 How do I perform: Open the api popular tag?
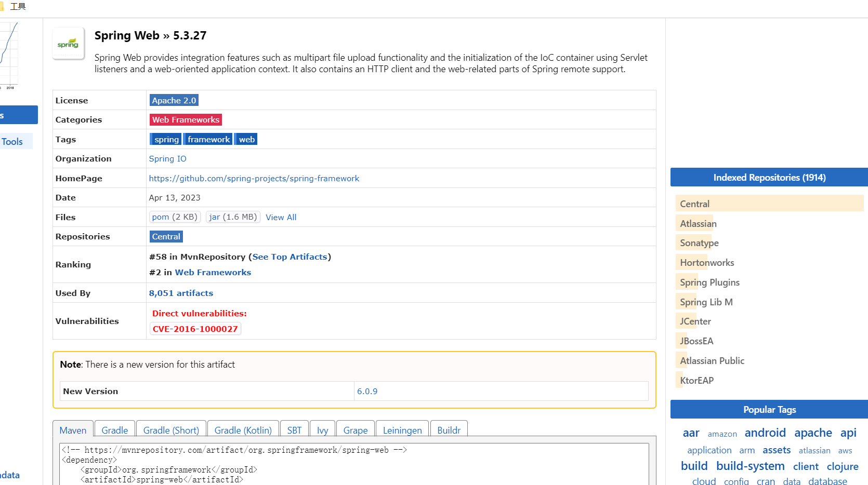pyautogui.click(x=848, y=433)
